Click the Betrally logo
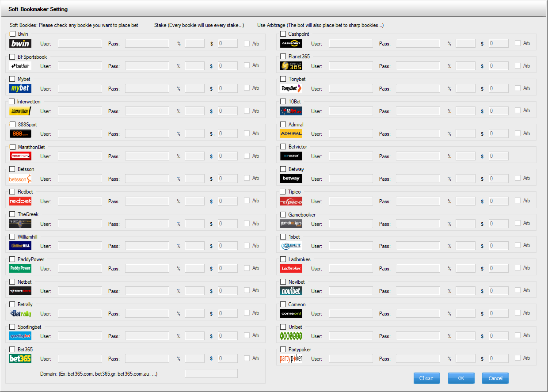 point(20,313)
